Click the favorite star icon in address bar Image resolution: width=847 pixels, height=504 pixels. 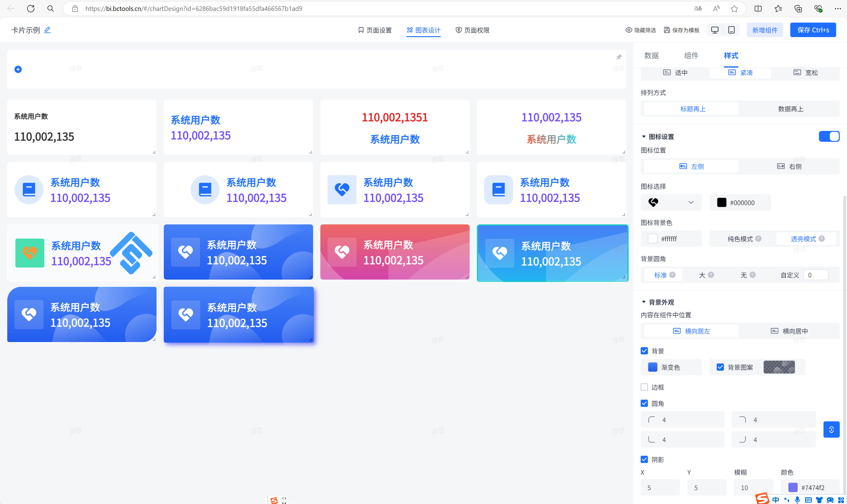(734, 8)
